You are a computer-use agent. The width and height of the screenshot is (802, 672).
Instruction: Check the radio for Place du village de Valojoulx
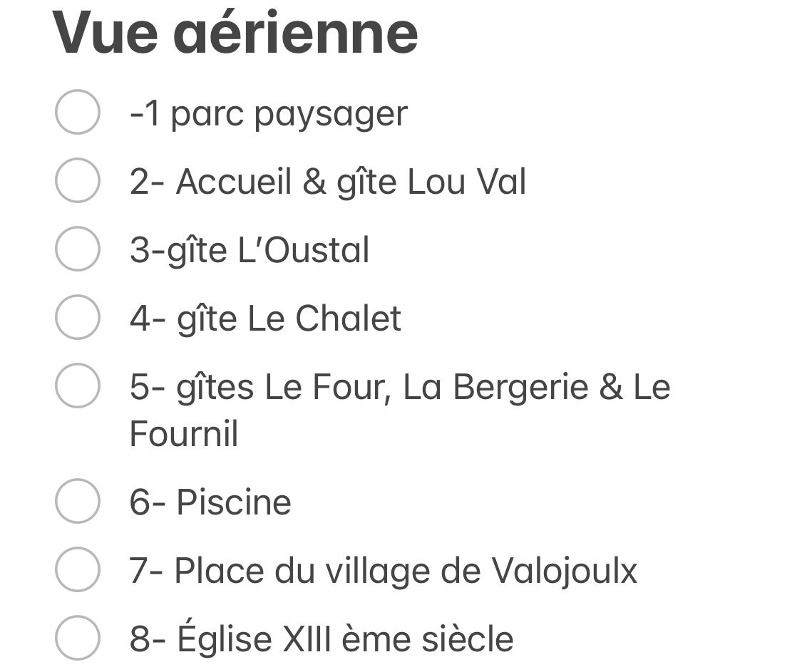(77, 569)
